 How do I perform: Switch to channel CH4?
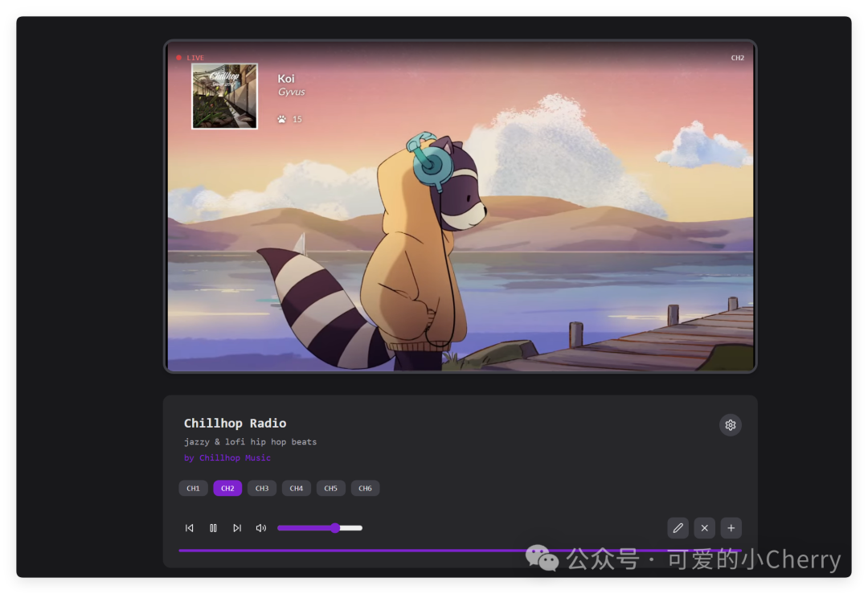(x=296, y=488)
